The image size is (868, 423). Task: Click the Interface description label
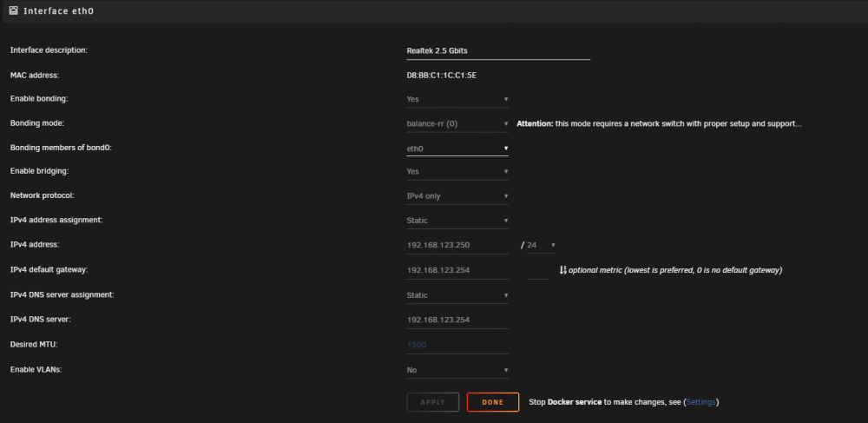pos(49,50)
